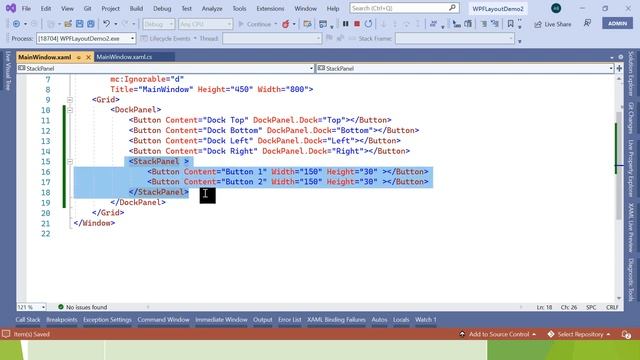Open the Diagnostic Tools side panel
This screenshot has width=640, height=360.
tap(631, 280)
